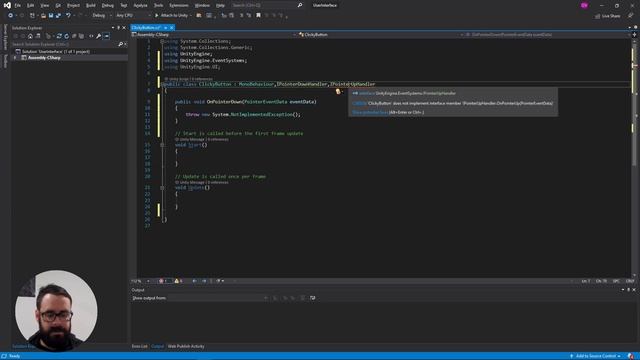The image size is (640, 360).
Task: Open the Debug menu
Action: (x=108, y=5)
